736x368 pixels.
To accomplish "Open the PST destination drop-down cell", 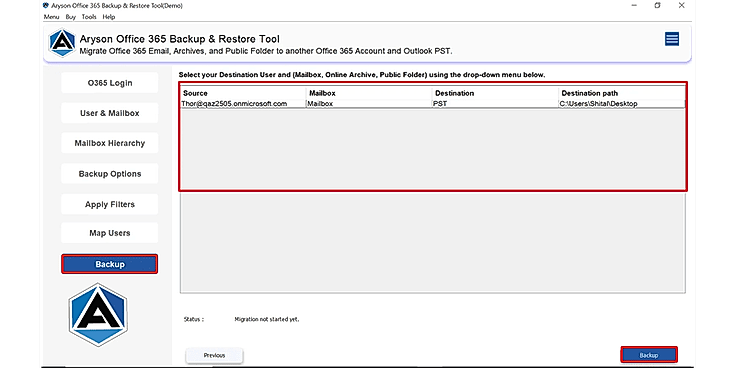I will point(495,104).
